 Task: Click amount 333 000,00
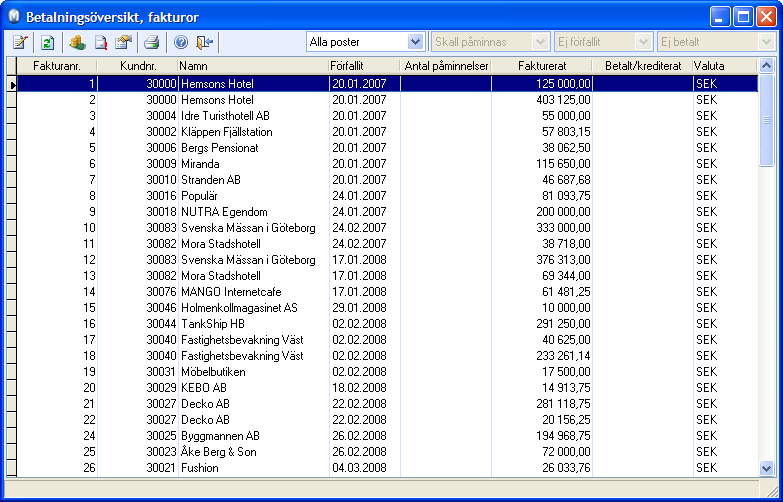tap(563, 228)
